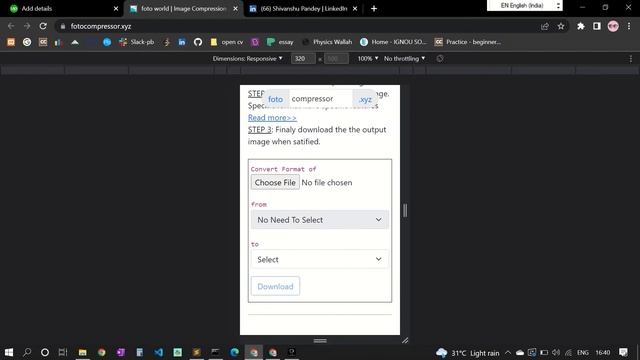Close the Add details tab
The height and width of the screenshot is (360, 640).
[x=116, y=9]
